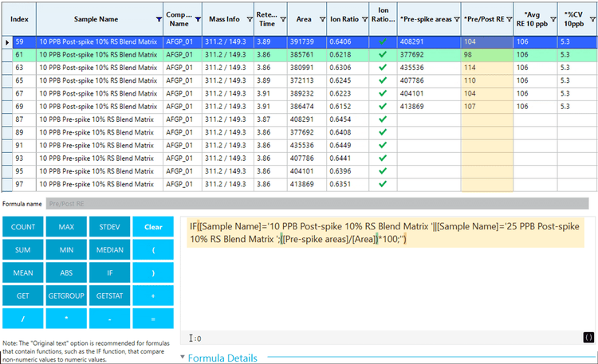The width and height of the screenshot is (598, 364).
Task: Open filter on the Area column
Action: pos(321,18)
